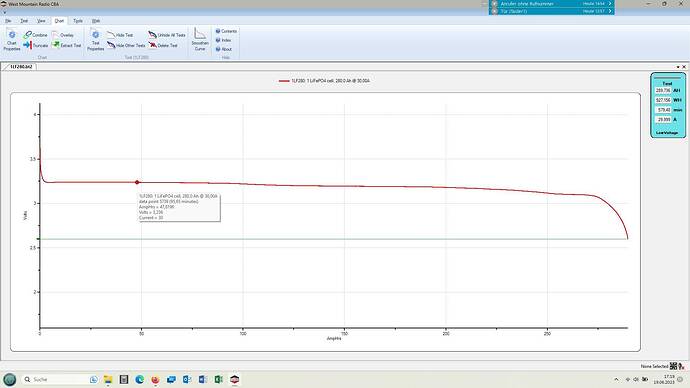690x388 pixels.
Task: Click the red data point marker on the curve
Action: 137,182
